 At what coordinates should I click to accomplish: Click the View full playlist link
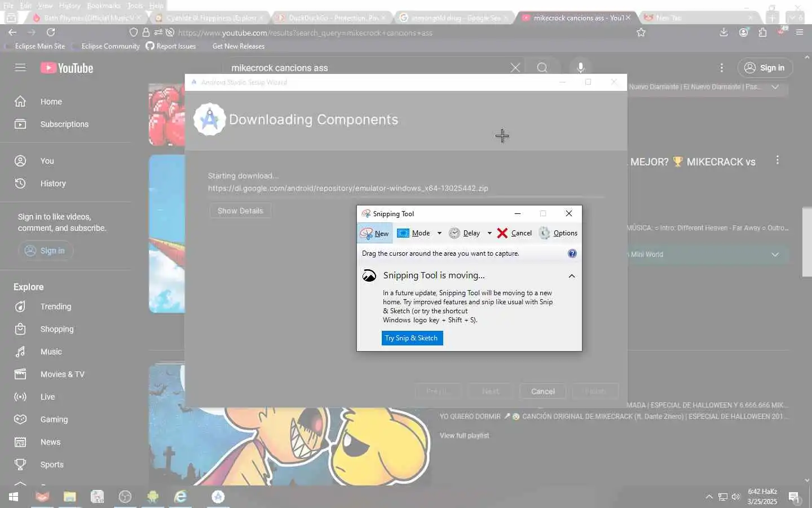pyautogui.click(x=464, y=436)
